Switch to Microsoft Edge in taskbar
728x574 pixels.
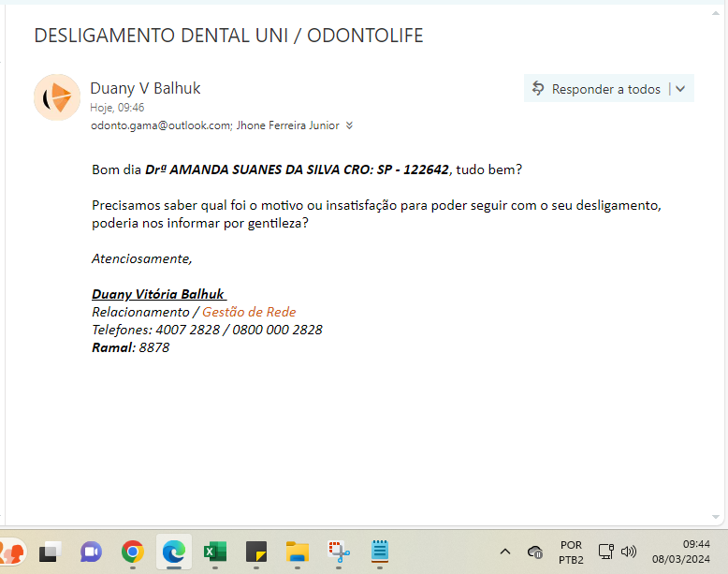pos(174,552)
